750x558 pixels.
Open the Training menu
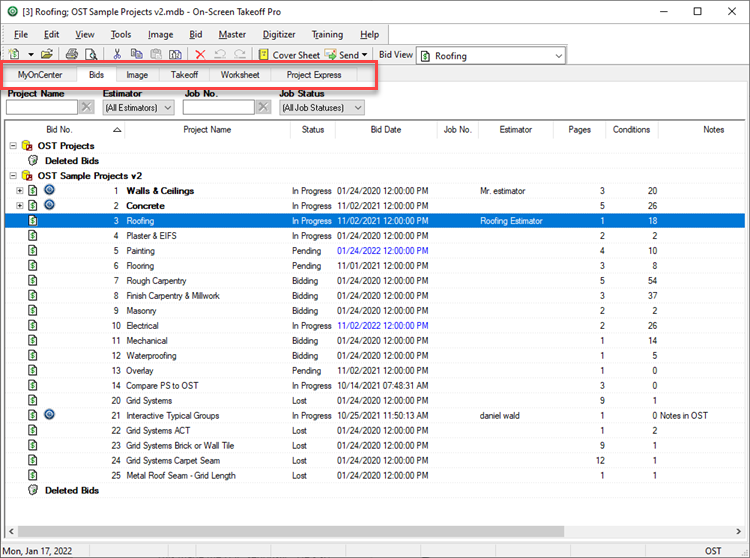[327, 34]
